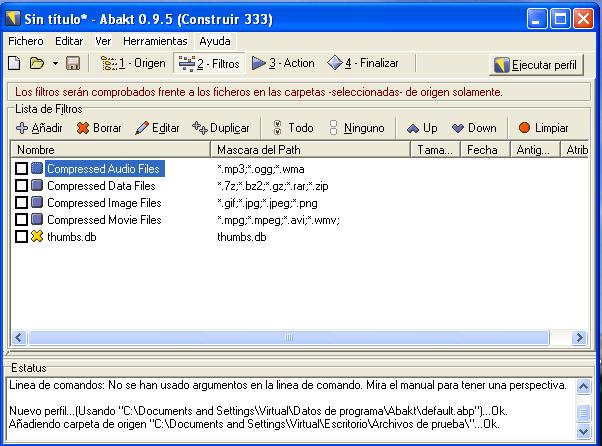This screenshot has width=602, height=446.
Task: Save the profile with the floppy disk icon
Action: click(x=73, y=63)
